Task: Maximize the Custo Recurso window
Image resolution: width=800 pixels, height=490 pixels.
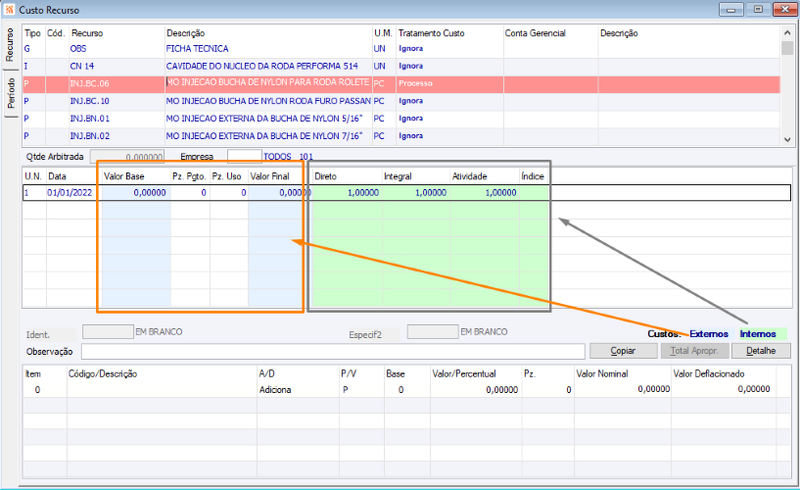Action: [758, 10]
